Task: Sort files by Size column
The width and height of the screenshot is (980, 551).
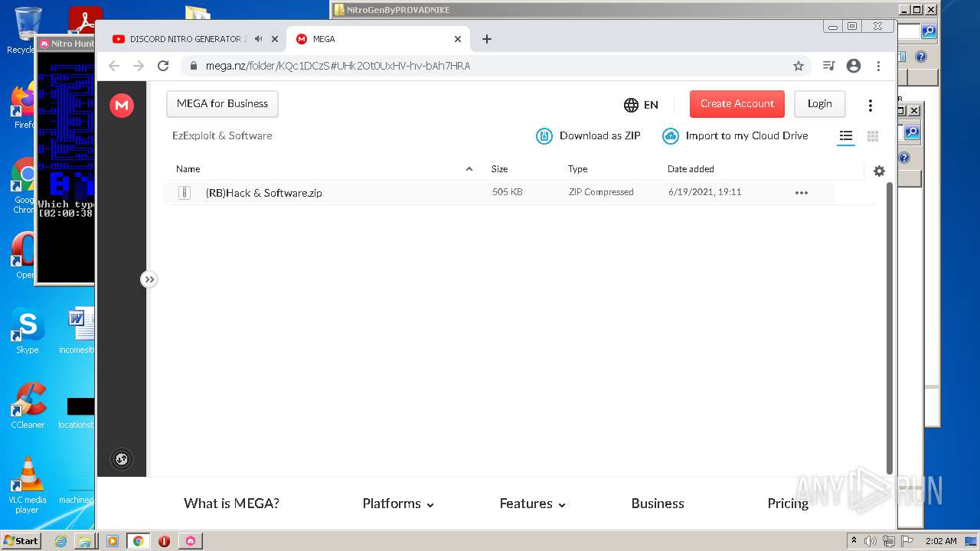Action: point(499,169)
